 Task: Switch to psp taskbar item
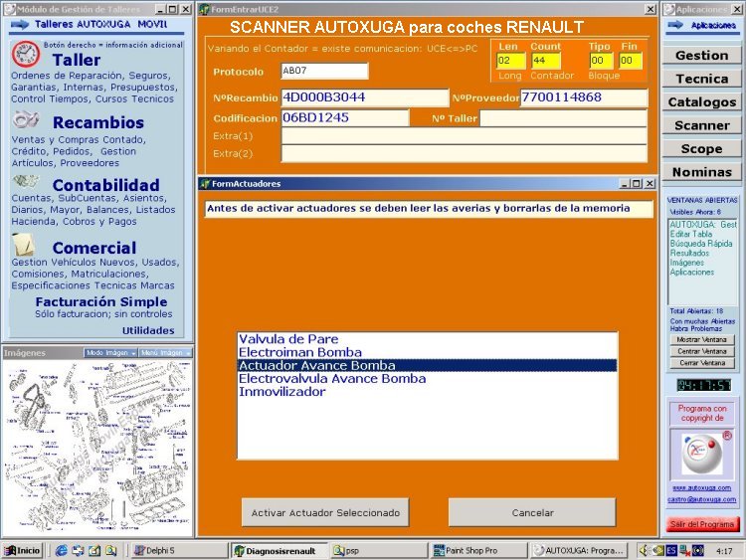(x=379, y=550)
